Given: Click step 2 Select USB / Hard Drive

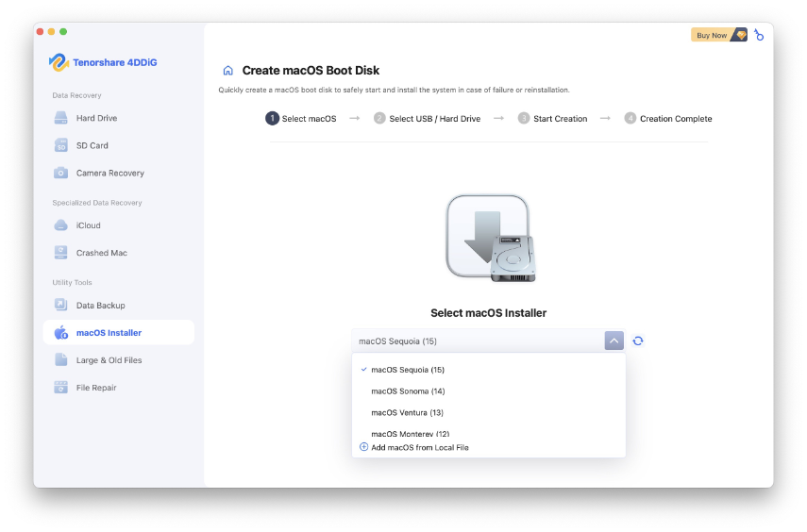Looking at the screenshot, I should pos(428,118).
